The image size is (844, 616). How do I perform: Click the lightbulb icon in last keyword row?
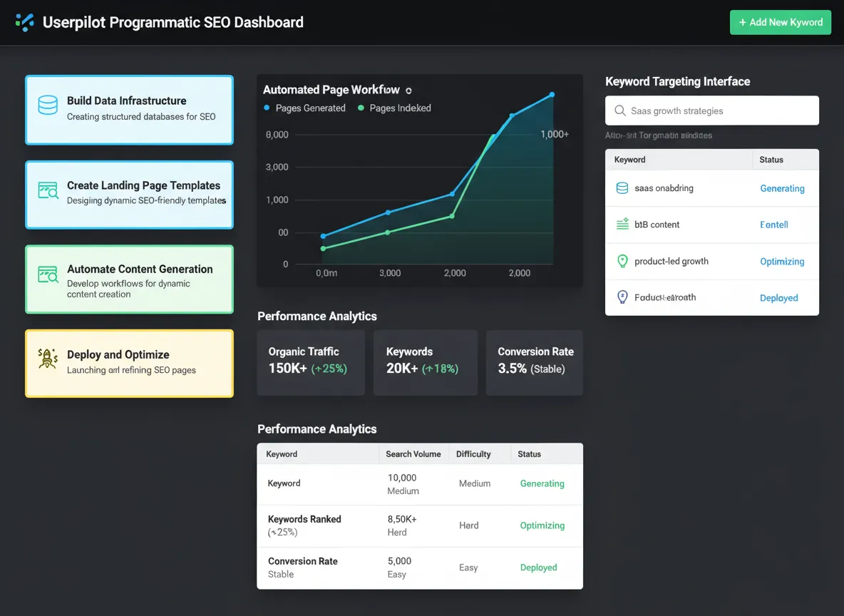tap(622, 297)
